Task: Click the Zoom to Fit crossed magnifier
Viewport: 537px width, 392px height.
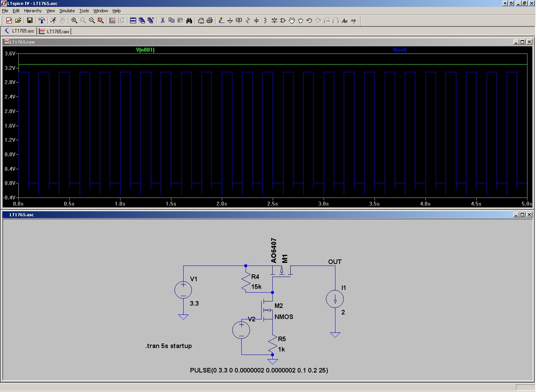Action: pyautogui.click(x=101, y=21)
